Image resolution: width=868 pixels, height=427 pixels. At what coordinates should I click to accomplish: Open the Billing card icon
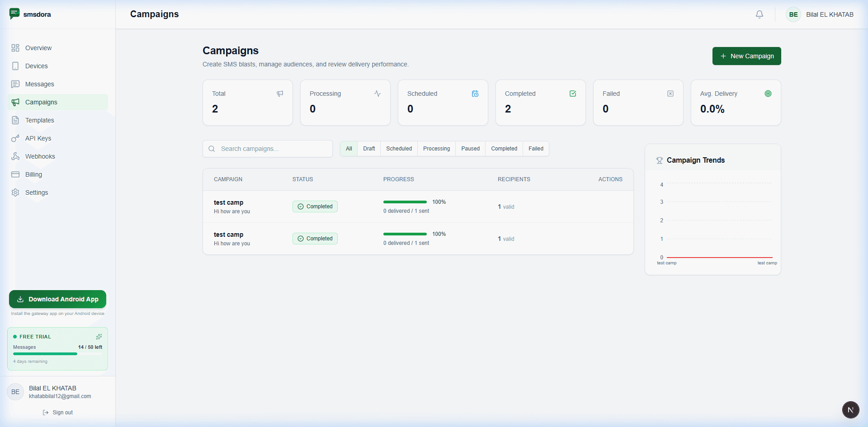15,174
